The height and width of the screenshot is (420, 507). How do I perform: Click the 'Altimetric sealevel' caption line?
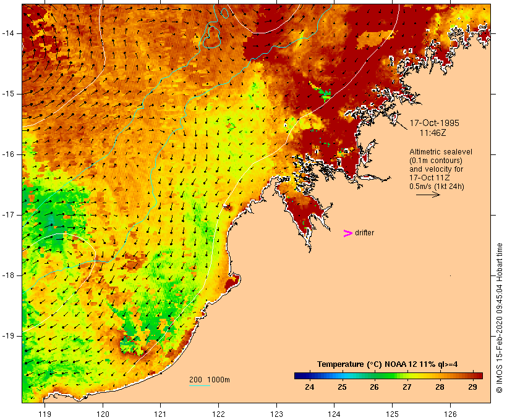(x=441, y=151)
